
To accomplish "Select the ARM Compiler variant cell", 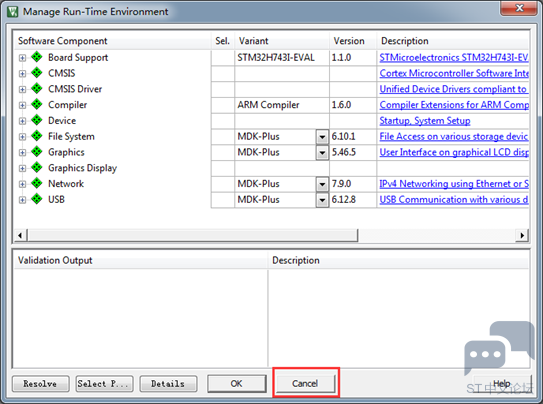I will pos(282,105).
